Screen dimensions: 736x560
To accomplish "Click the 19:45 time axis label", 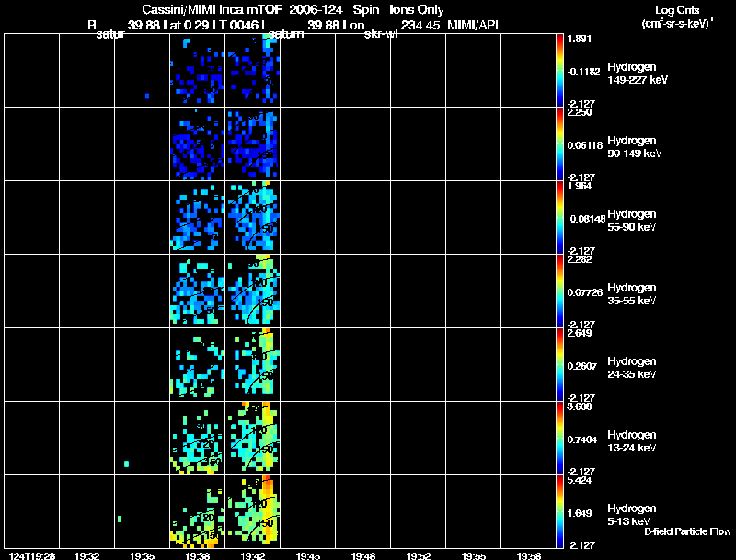I will point(307,555).
